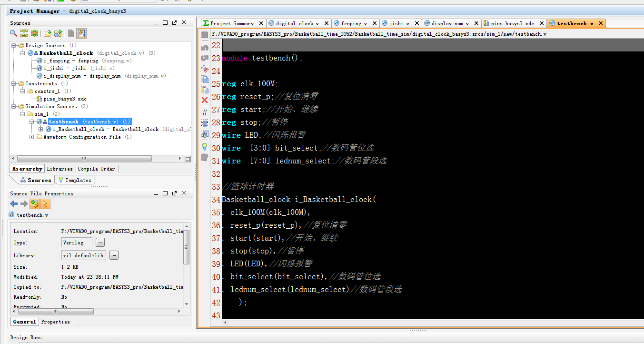Click the properties pane horizontal scrollbar
The width and height of the screenshot is (644, 344).
coord(56,312)
